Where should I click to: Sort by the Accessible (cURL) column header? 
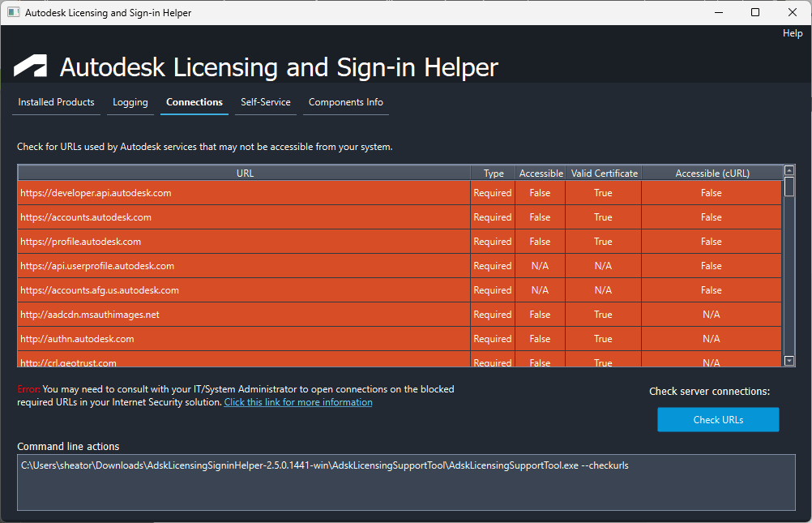[712, 174]
